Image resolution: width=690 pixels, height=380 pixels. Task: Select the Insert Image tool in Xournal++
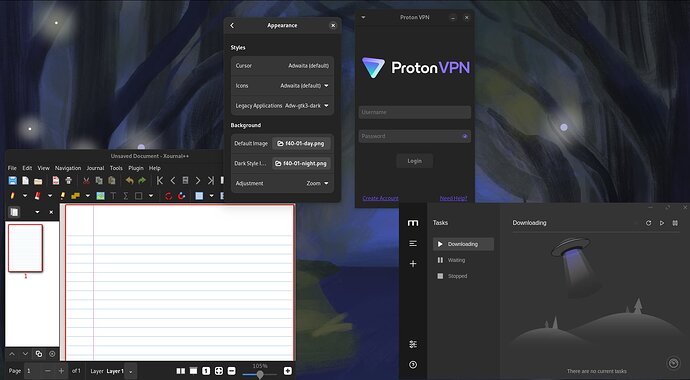(x=100, y=196)
